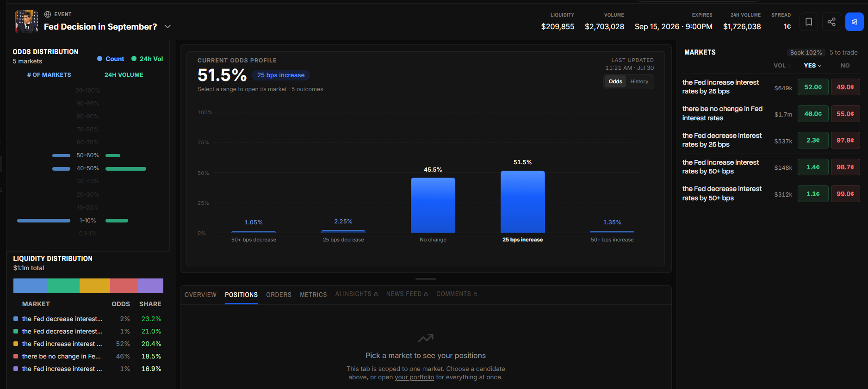Viewport: 868px width, 389px height.
Task: Open the Orders tab
Action: [x=279, y=295]
